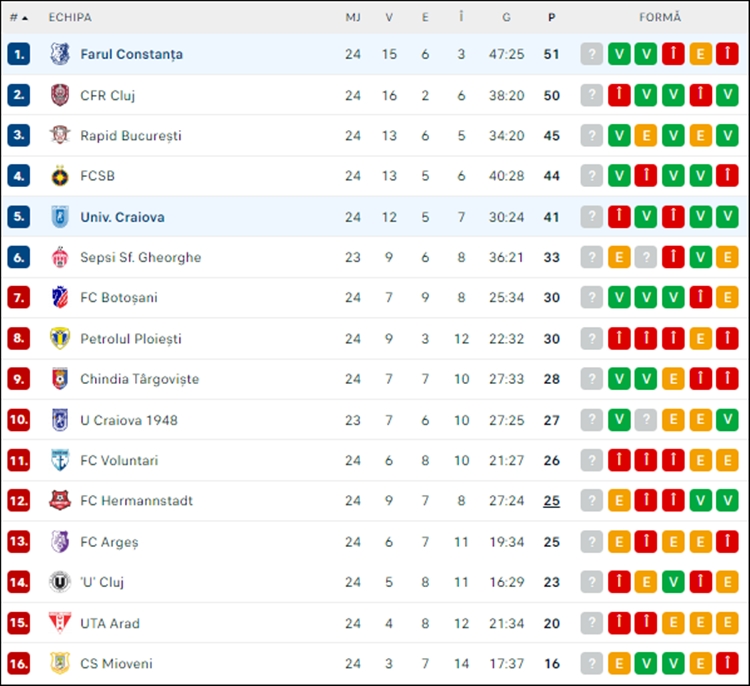This screenshot has height=686, width=750.
Task: Click the FC Hermannstadt team logo
Action: coord(60,501)
